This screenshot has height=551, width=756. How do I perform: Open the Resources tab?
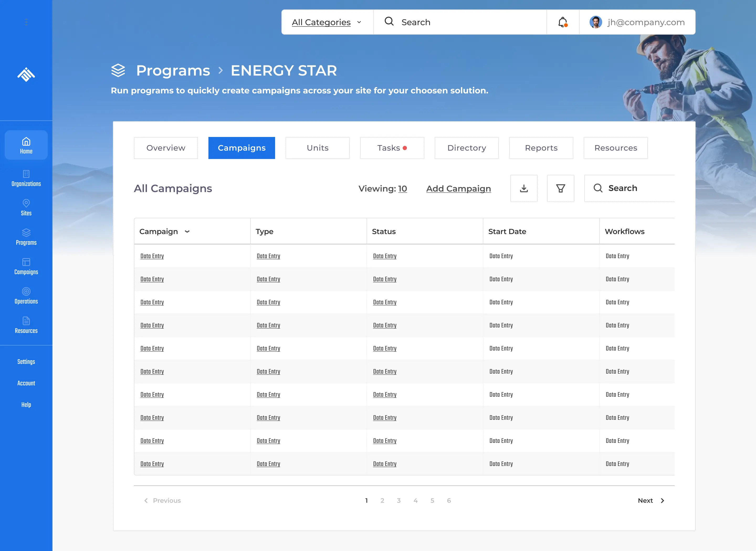click(616, 148)
